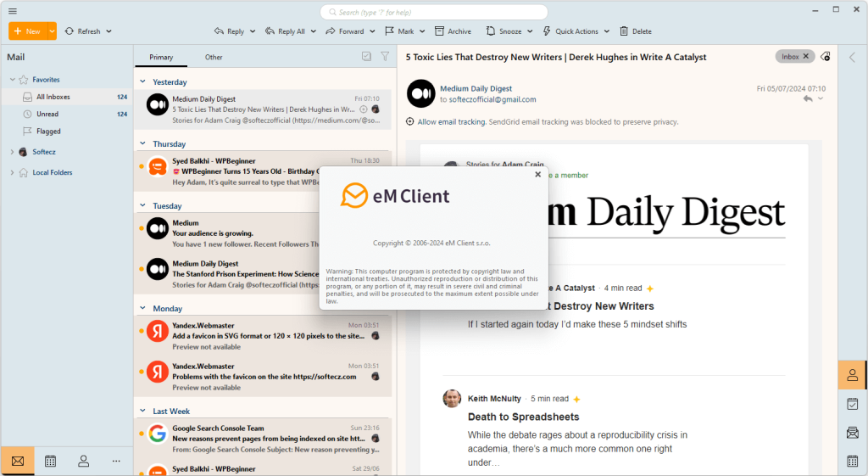Expand the Softecz account
The height and width of the screenshot is (476, 868).
pyautogui.click(x=12, y=152)
